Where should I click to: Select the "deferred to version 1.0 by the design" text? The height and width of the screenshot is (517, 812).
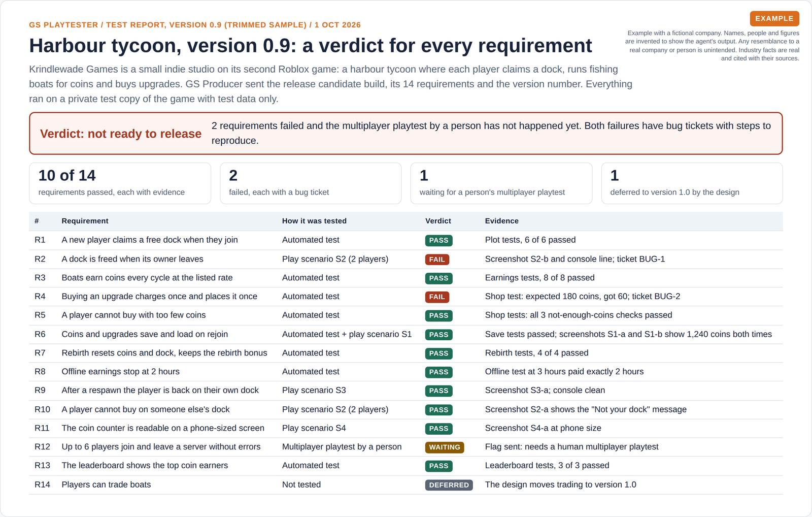click(x=674, y=192)
